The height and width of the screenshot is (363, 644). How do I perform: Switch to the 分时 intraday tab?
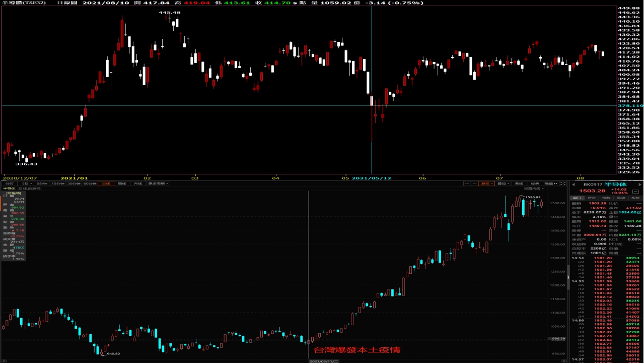pos(9,184)
